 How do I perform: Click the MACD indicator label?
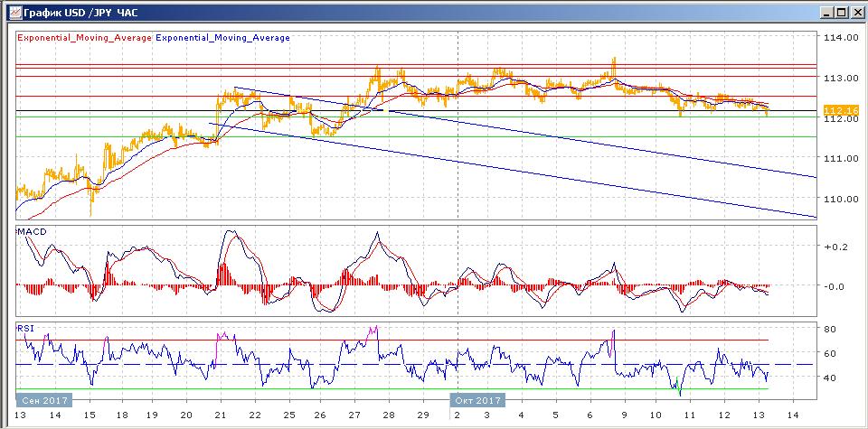[32, 231]
